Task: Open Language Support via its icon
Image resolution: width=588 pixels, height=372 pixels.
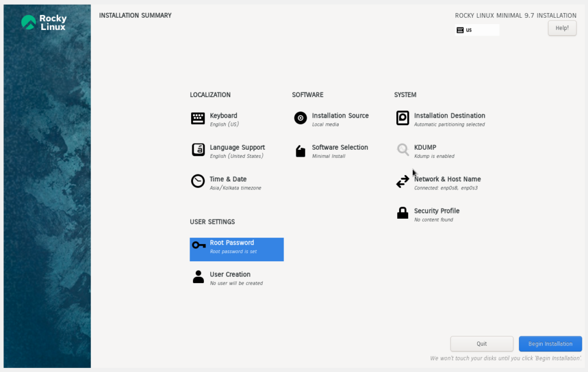Action: click(x=198, y=150)
